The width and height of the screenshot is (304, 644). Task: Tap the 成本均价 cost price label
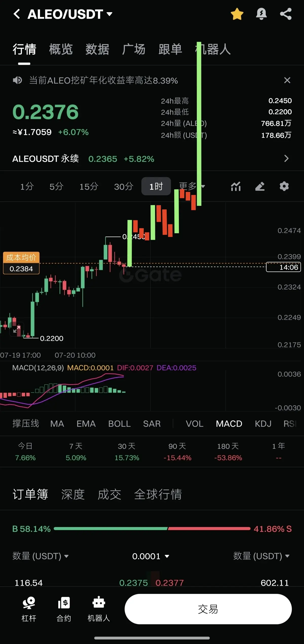[21, 263]
